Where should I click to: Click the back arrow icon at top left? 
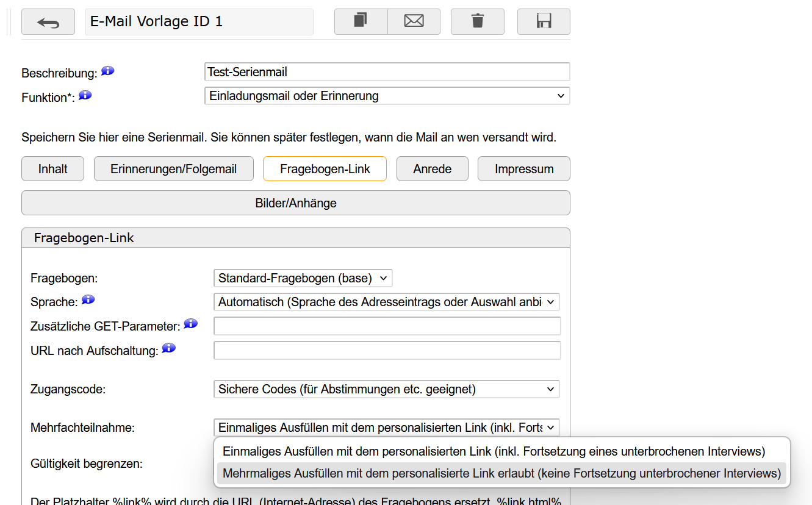pyautogui.click(x=48, y=21)
